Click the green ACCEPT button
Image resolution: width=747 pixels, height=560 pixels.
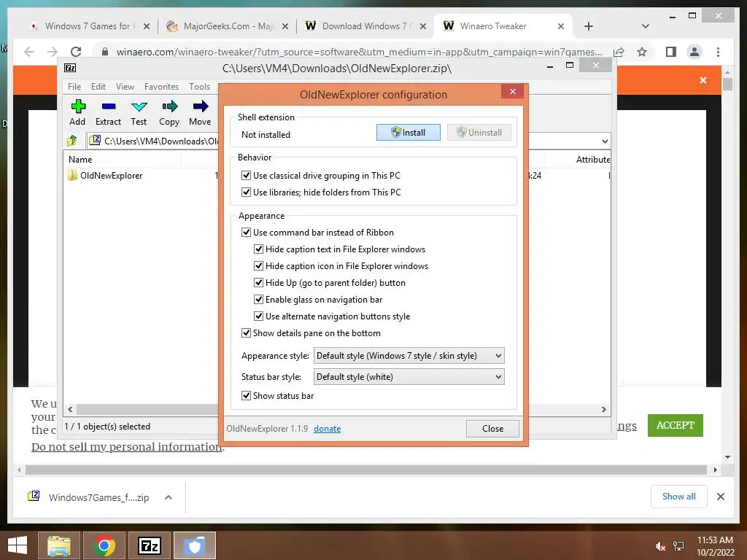[675, 425]
